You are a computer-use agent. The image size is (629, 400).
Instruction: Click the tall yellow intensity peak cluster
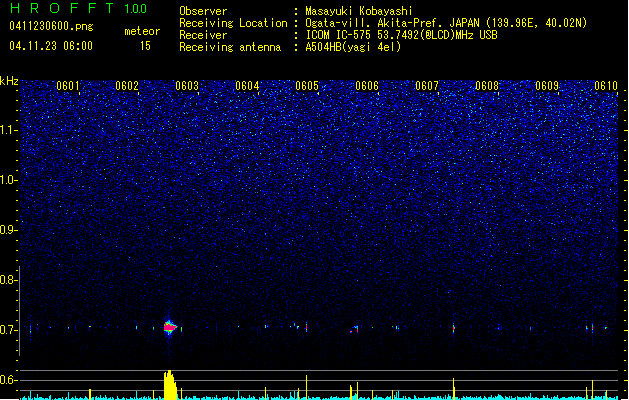point(170,385)
